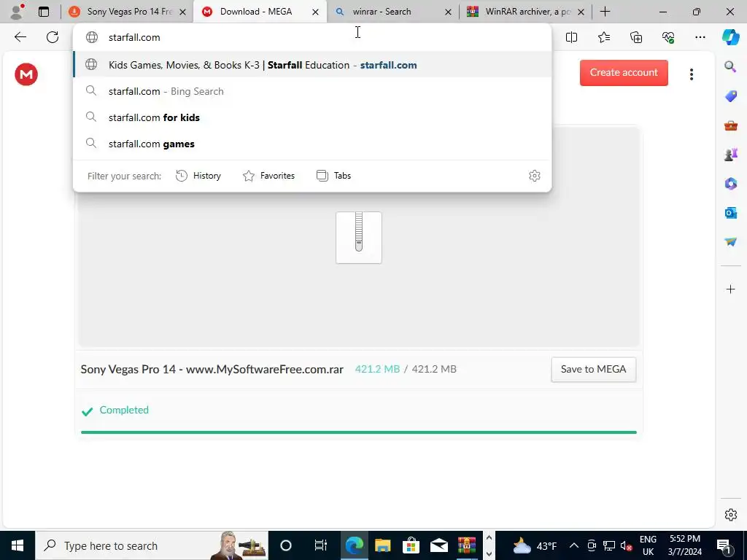Open sidebar Shopping tag icon
The width and height of the screenshot is (747, 560).
pyautogui.click(x=731, y=96)
